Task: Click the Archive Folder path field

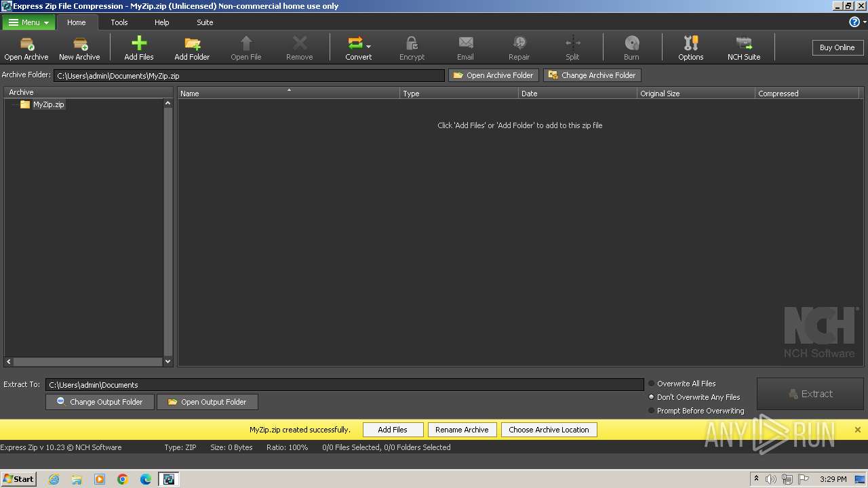Action: click(x=249, y=76)
